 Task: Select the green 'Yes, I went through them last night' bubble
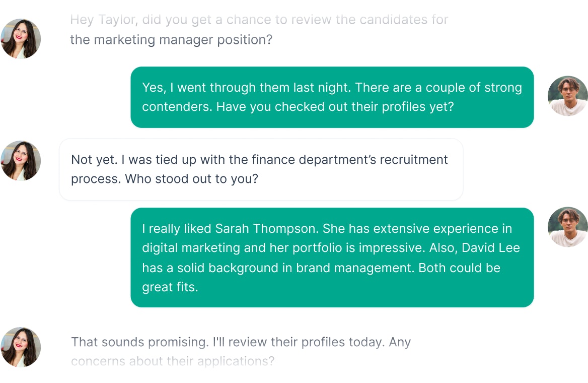pyautogui.click(x=332, y=97)
